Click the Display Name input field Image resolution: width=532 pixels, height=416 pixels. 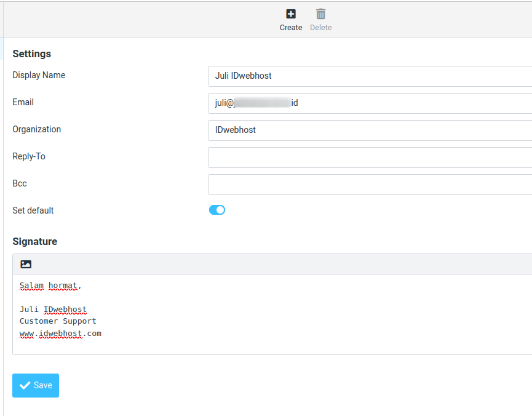(369, 76)
